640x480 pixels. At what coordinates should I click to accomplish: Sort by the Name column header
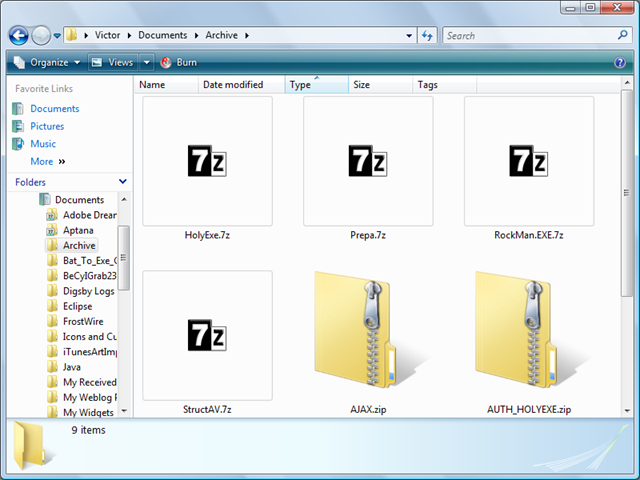tap(166, 84)
